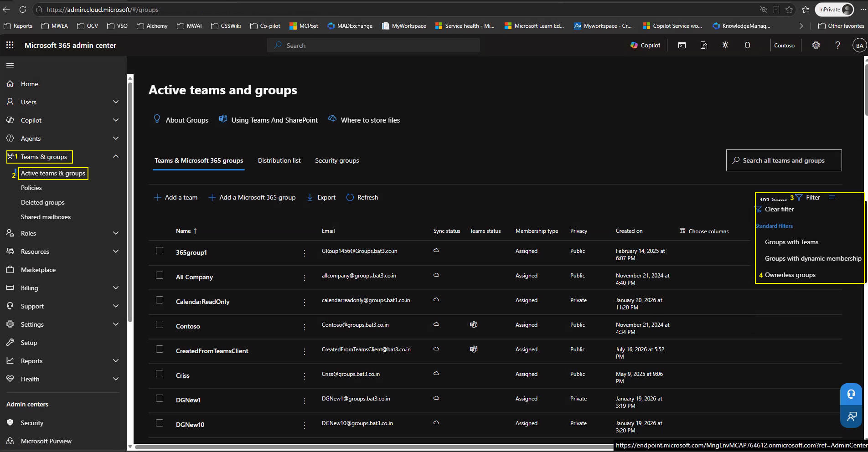Viewport: 868px width, 452px height.
Task: Open the list view options icon
Action: pos(832,197)
